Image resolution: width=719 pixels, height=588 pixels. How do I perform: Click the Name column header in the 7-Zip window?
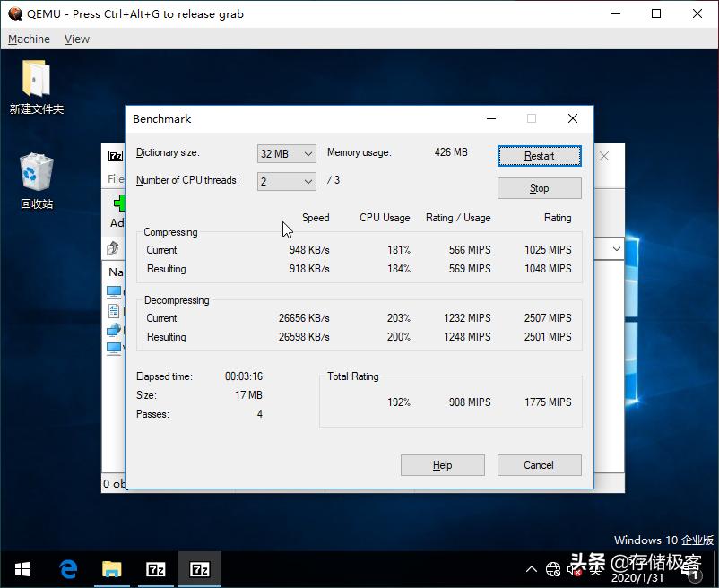116,272
